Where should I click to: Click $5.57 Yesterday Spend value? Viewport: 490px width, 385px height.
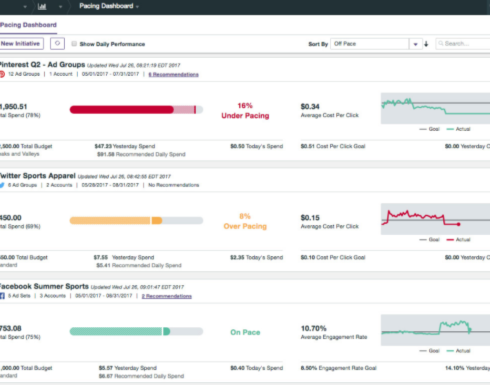[x=127, y=368]
